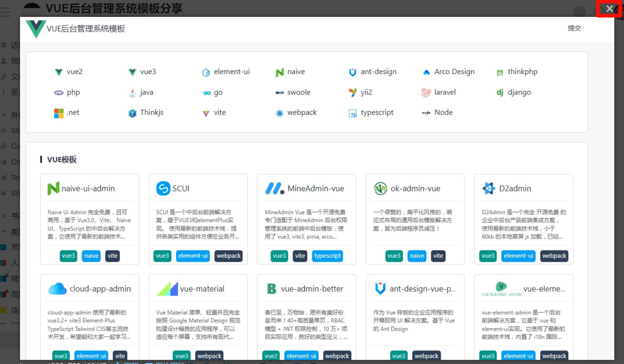
Task: Click the vue-material description text
Action: click(x=198, y=324)
